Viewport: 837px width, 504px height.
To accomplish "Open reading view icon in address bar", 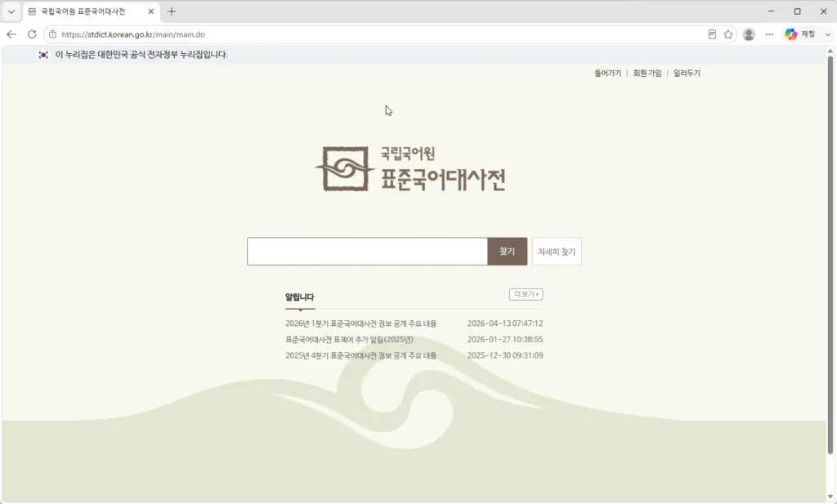I will (x=712, y=34).
